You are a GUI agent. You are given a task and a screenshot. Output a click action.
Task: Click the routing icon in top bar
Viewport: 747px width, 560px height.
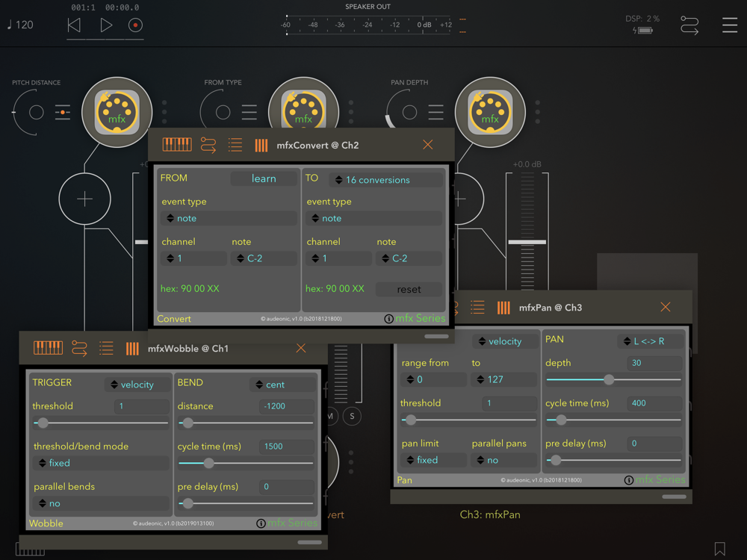(x=689, y=25)
